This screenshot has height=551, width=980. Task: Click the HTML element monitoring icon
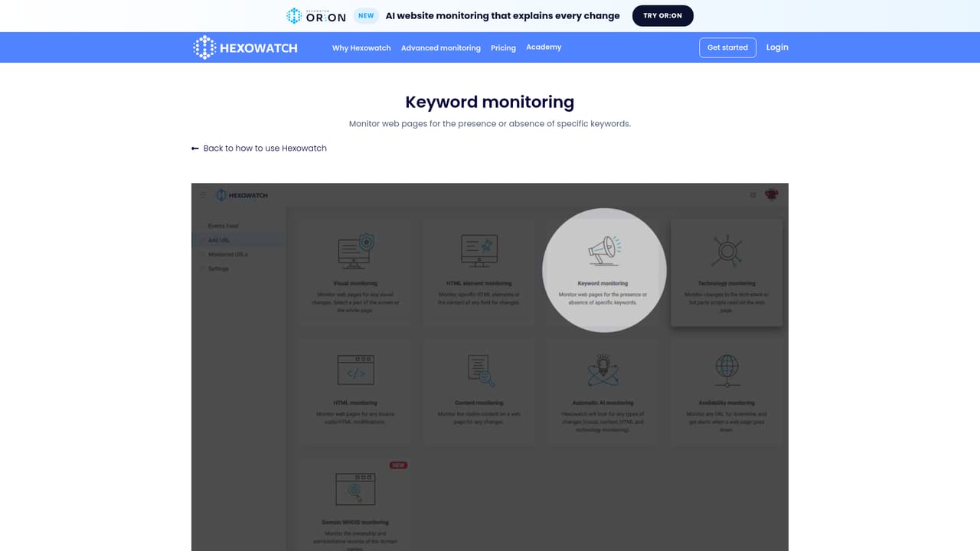[x=479, y=252]
